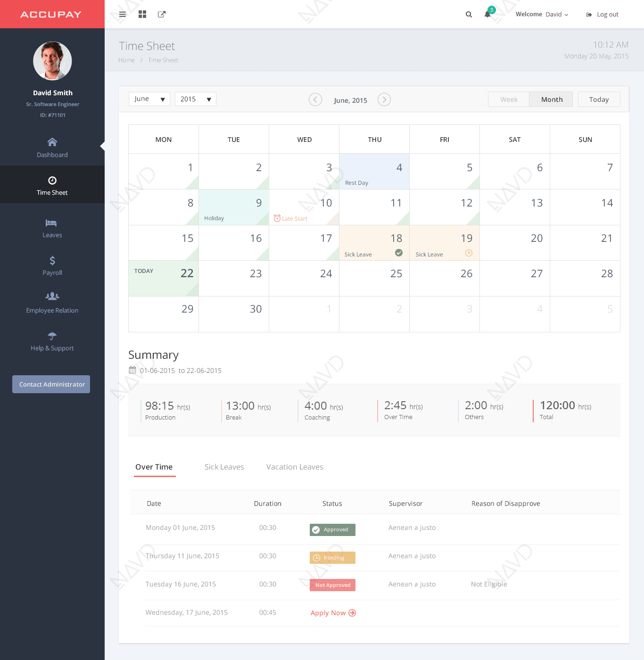Click approved checkmark icon on June 18
The image size is (644, 660).
(399, 253)
